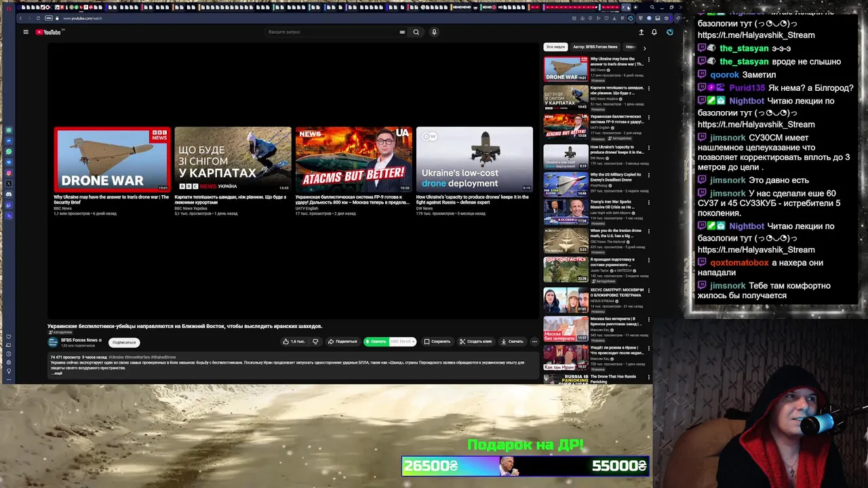
Task: Open options menu for Why the US Military video
Action: 648,175
